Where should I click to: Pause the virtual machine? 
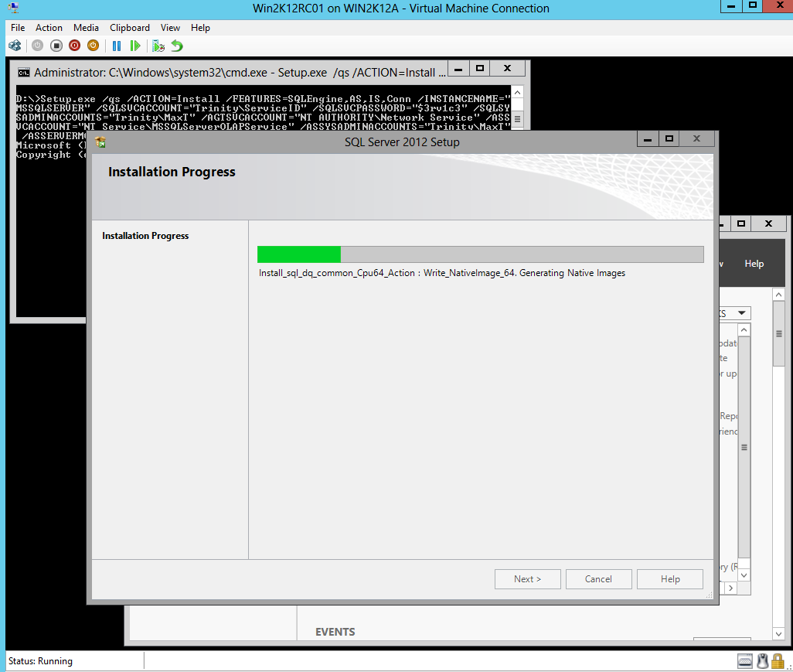(x=117, y=46)
